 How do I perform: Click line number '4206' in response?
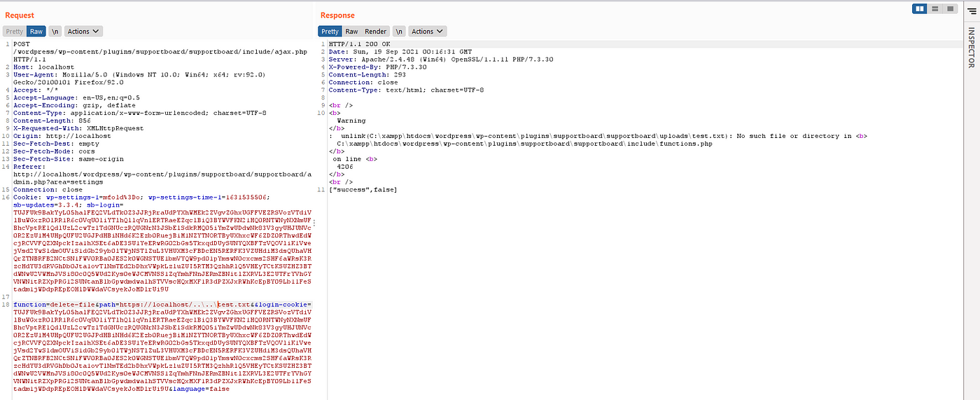[345, 167]
